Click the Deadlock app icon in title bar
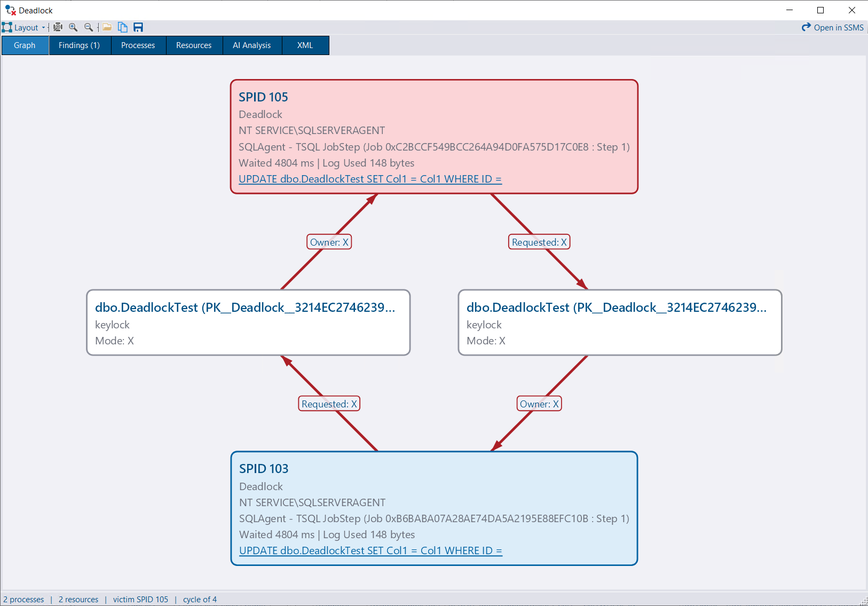Viewport: 868px width, 606px height. point(10,10)
